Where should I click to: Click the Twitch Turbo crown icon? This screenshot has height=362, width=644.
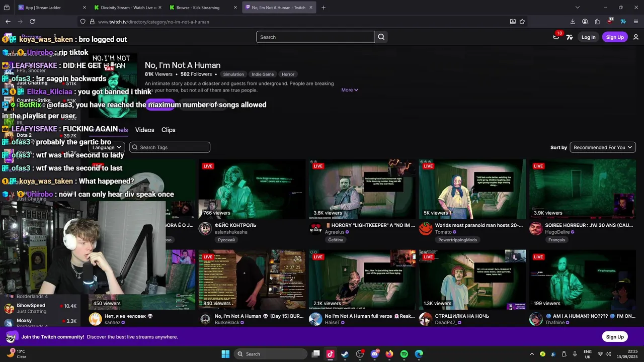tap(570, 37)
